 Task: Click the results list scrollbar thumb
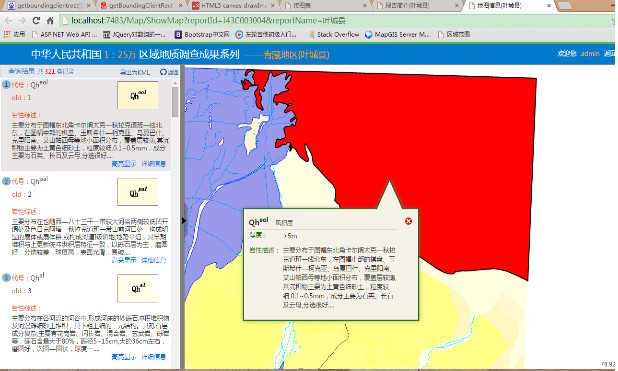[175, 102]
